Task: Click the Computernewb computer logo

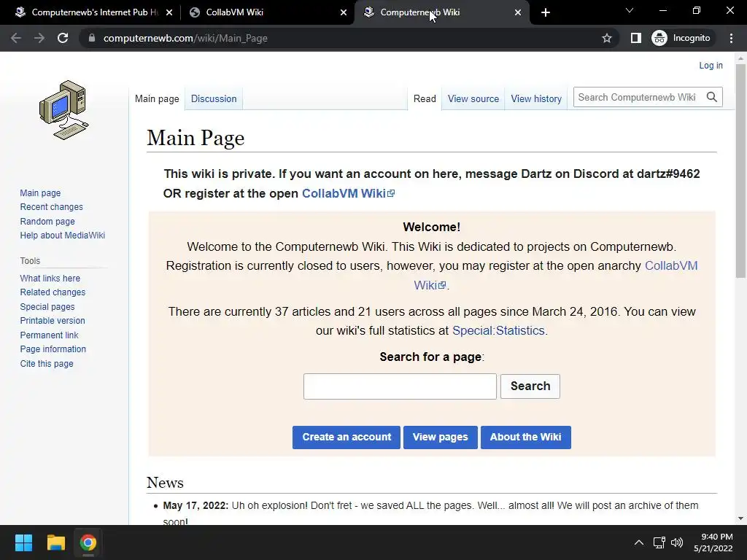Action: coord(64,110)
